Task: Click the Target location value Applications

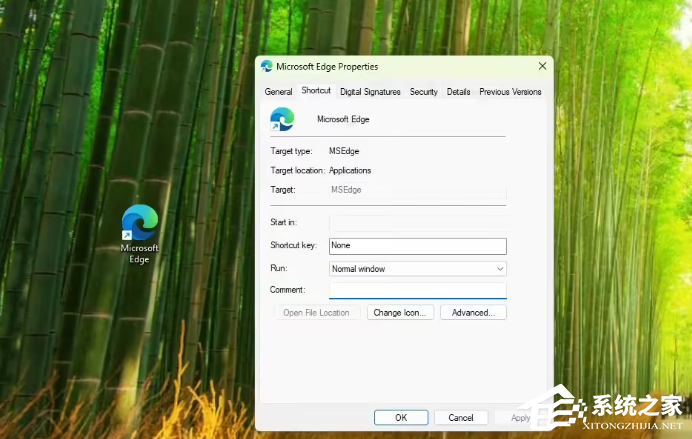Action: [350, 170]
